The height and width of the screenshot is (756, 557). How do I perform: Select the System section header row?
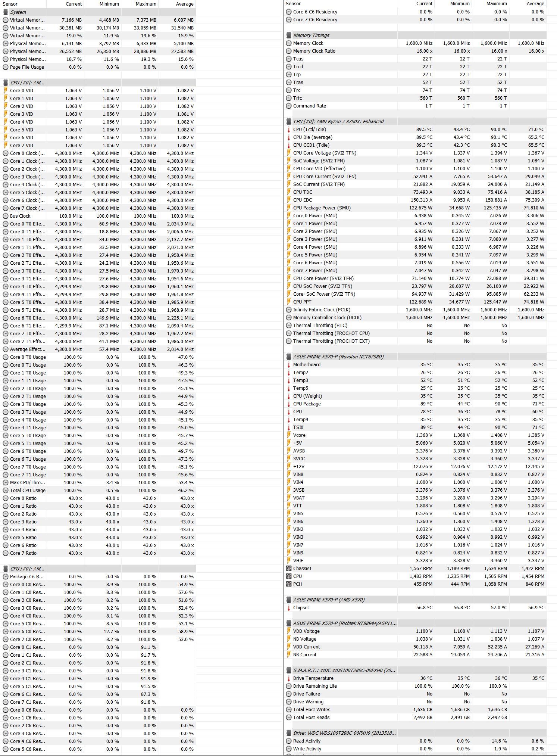(x=98, y=12)
